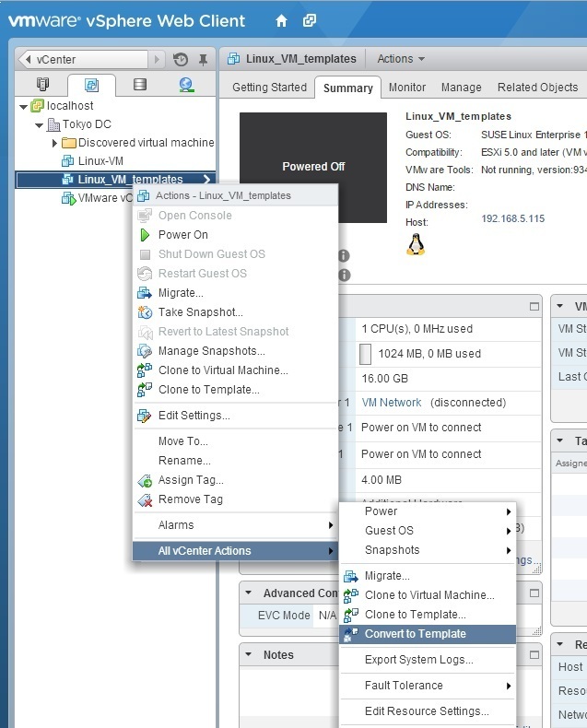Collapse the VM storage panel at right
Viewport: 587px width, 728px height.
tap(560, 307)
